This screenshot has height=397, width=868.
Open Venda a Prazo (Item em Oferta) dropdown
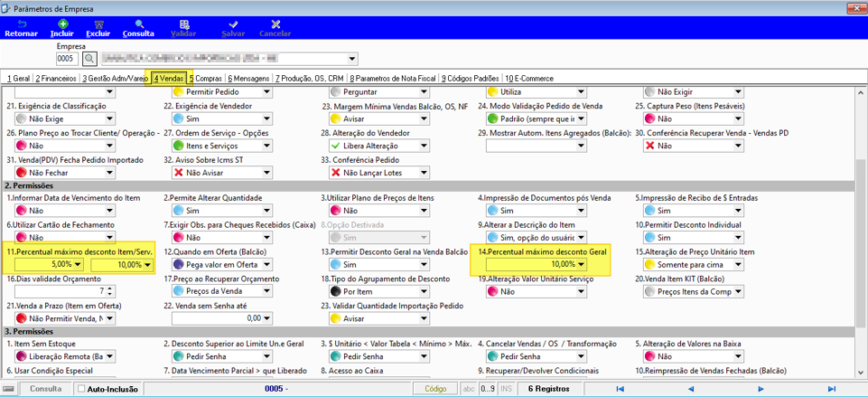click(109, 318)
